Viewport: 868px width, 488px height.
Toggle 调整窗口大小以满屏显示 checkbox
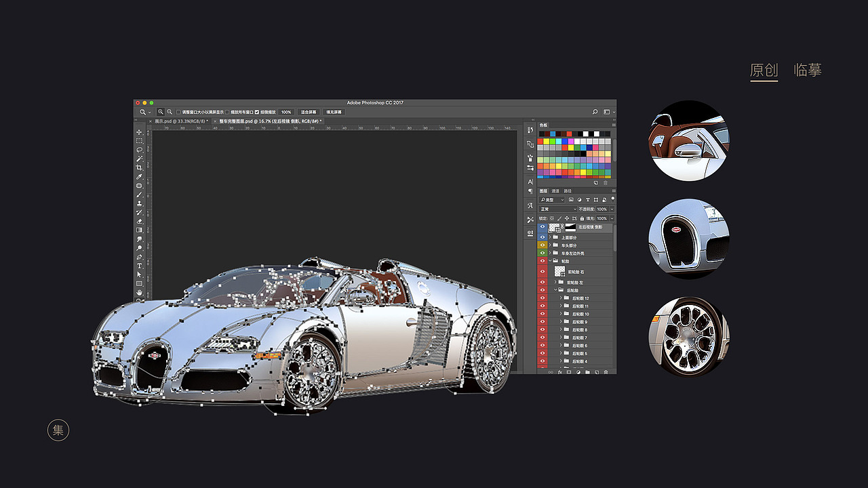pos(179,112)
